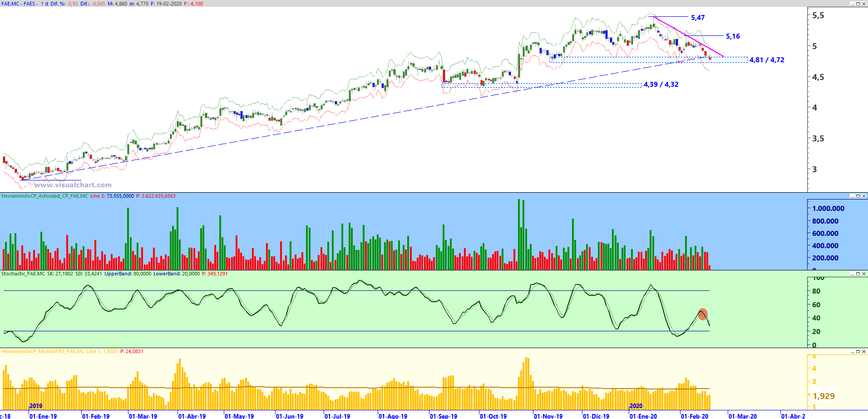Click the "01-Oct-19" date axis label
This screenshot has width=868, height=419.
point(493,416)
